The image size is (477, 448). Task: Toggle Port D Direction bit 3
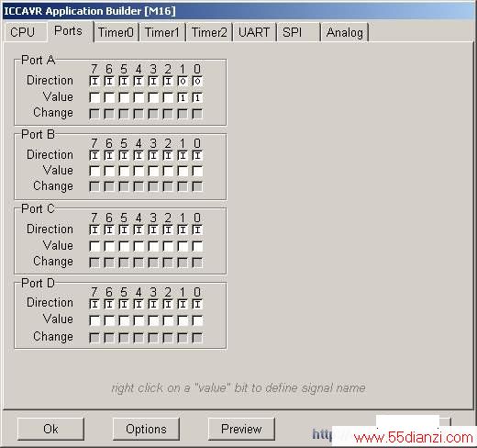[153, 304]
